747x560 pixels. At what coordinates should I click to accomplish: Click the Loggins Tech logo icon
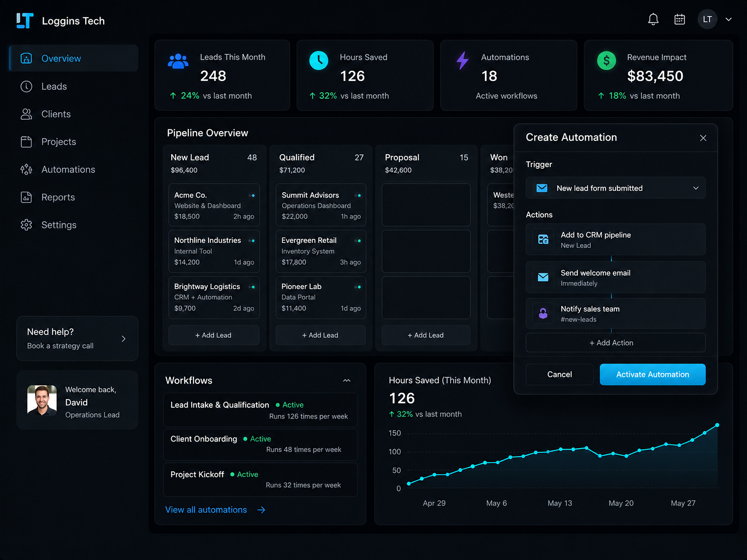[25, 21]
